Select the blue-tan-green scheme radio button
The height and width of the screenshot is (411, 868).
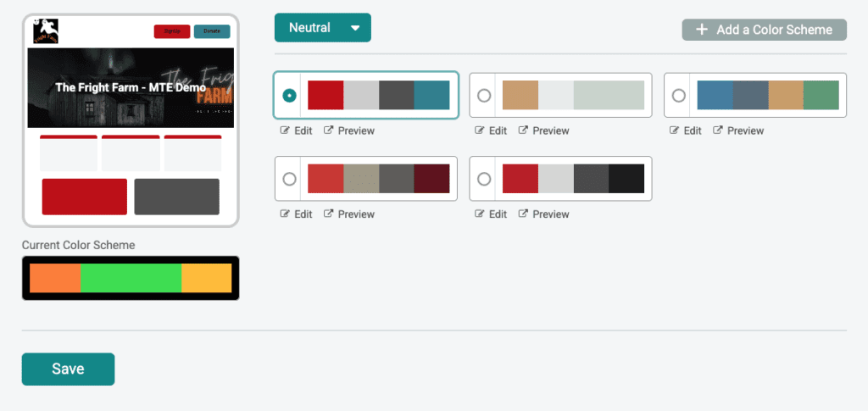coord(679,96)
